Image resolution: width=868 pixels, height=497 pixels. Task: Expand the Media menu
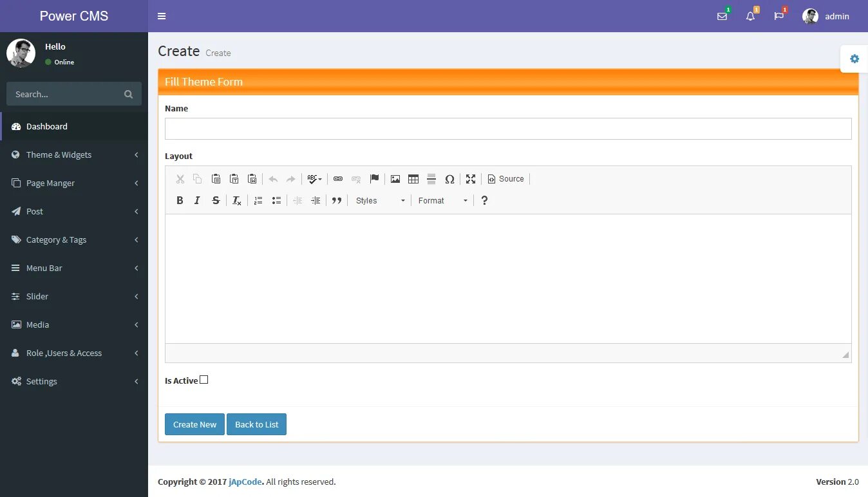click(74, 324)
